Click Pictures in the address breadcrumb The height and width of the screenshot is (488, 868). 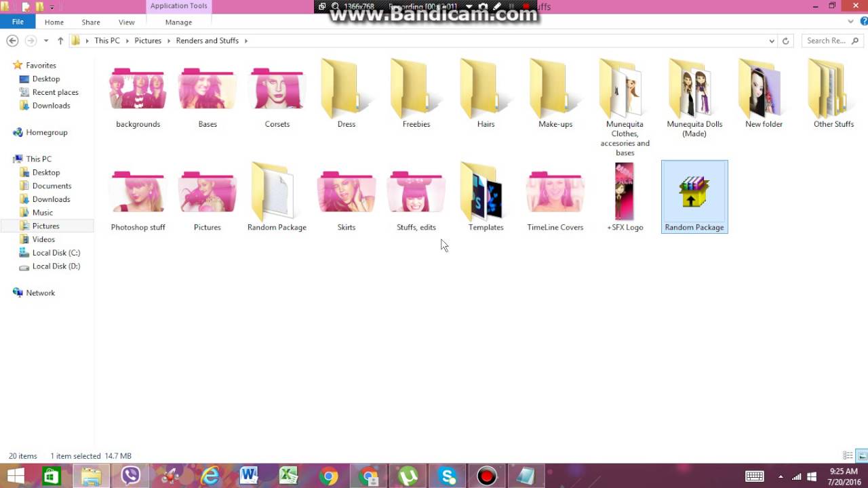pyautogui.click(x=148, y=41)
